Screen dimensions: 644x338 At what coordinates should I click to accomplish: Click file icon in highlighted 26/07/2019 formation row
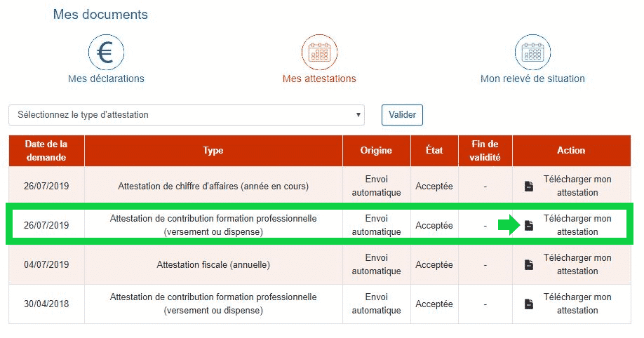[x=530, y=226]
